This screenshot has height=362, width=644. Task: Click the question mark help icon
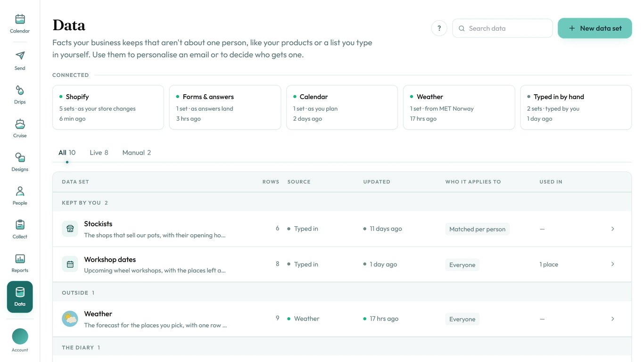[439, 28]
